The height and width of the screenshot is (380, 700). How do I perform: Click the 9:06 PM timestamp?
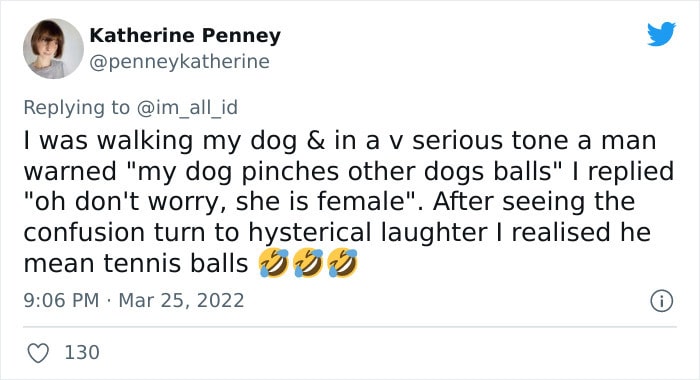61,300
